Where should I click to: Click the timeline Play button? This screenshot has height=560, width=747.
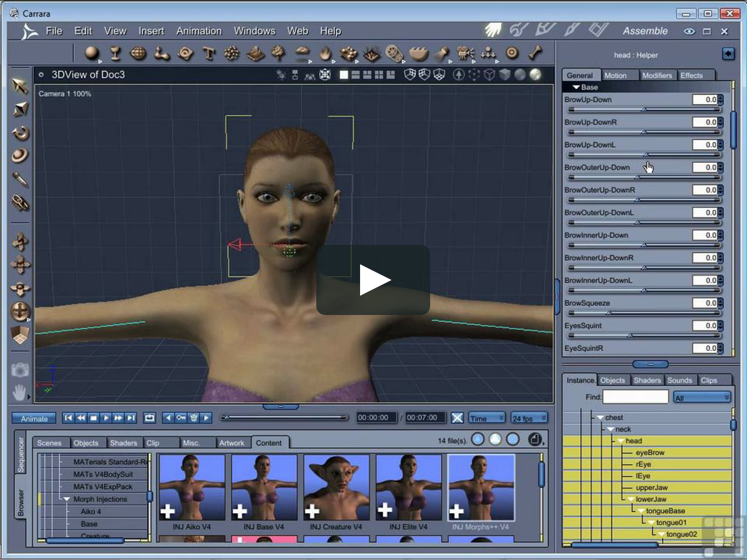tap(106, 418)
